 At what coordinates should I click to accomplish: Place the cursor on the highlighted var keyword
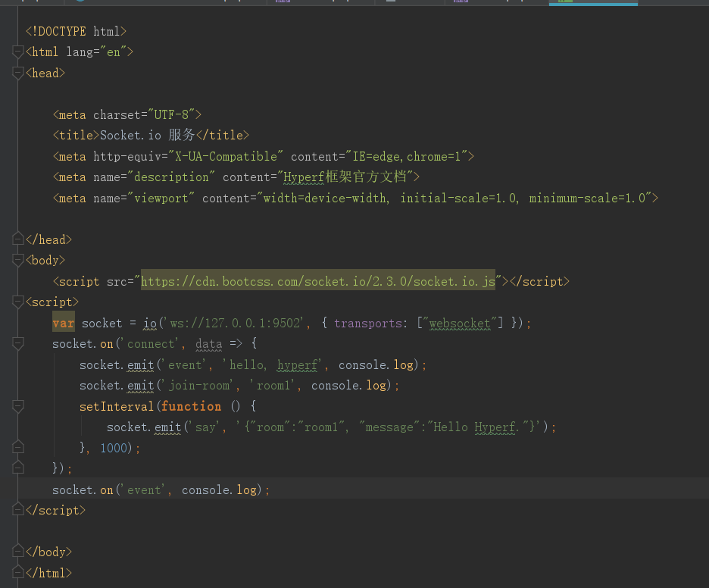click(x=63, y=323)
